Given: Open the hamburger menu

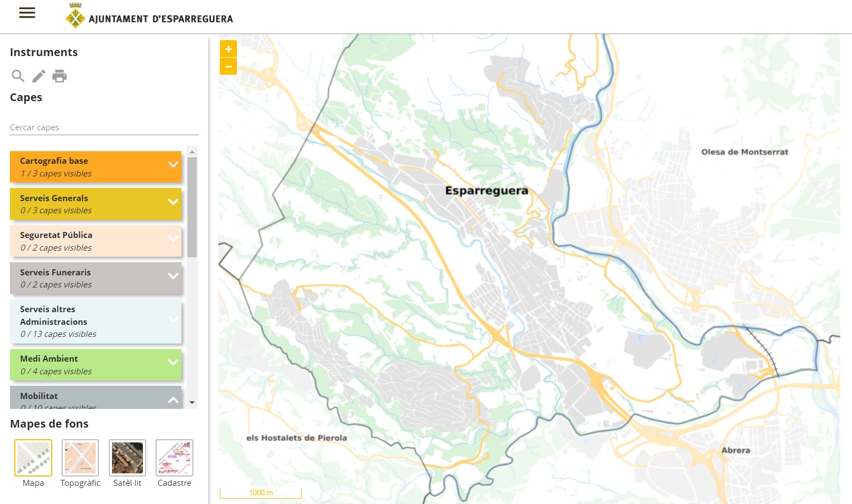Looking at the screenshot, I should [x=27, y=13].
